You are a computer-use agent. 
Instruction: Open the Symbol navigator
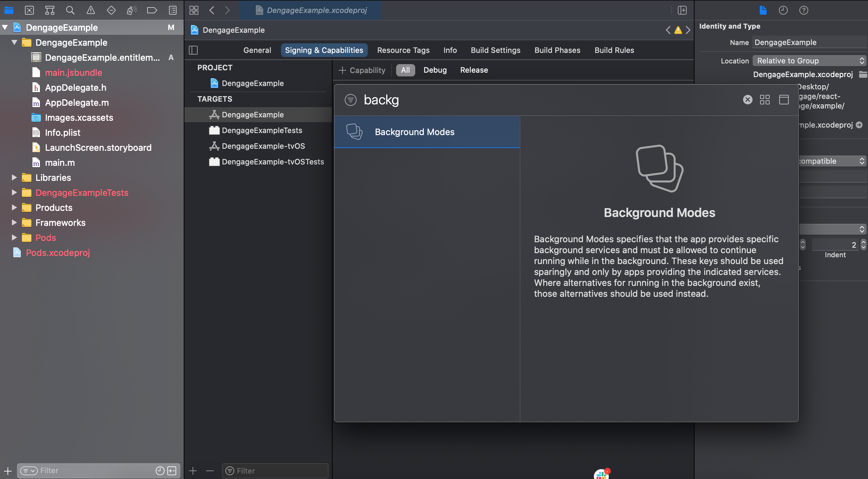pyautogui.click(x=50, y=10)
